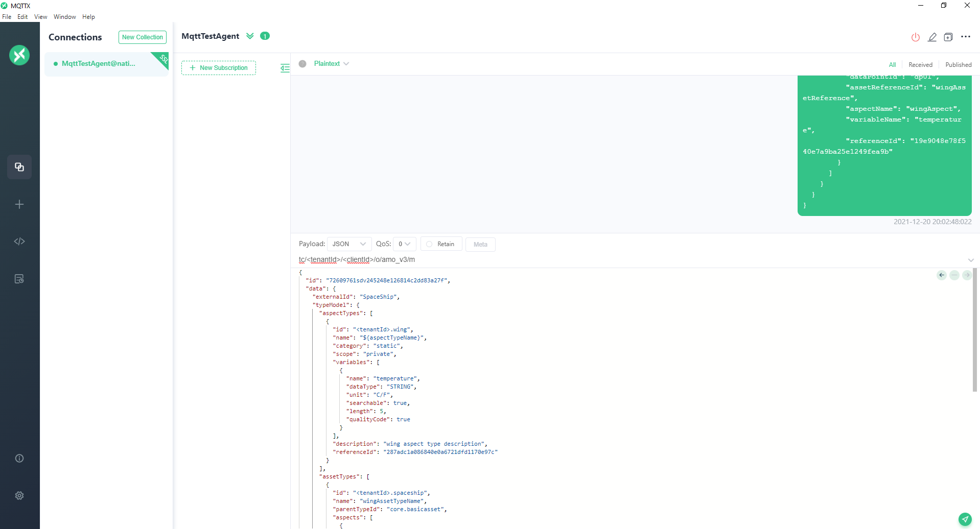Viewport: 980px width, 529px height.
Task: Send the message with the green paper plane
Action: pyautogui.click(x=965, y=519)
